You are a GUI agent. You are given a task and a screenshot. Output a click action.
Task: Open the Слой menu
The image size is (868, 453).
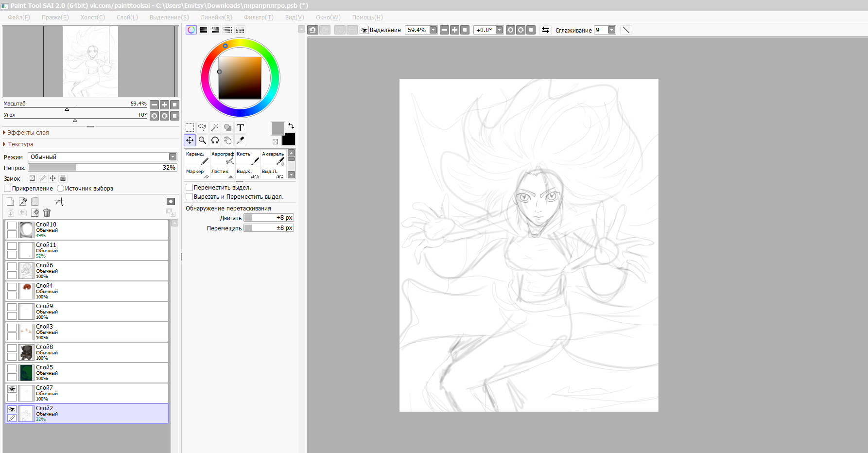click(x=127, y=17)
